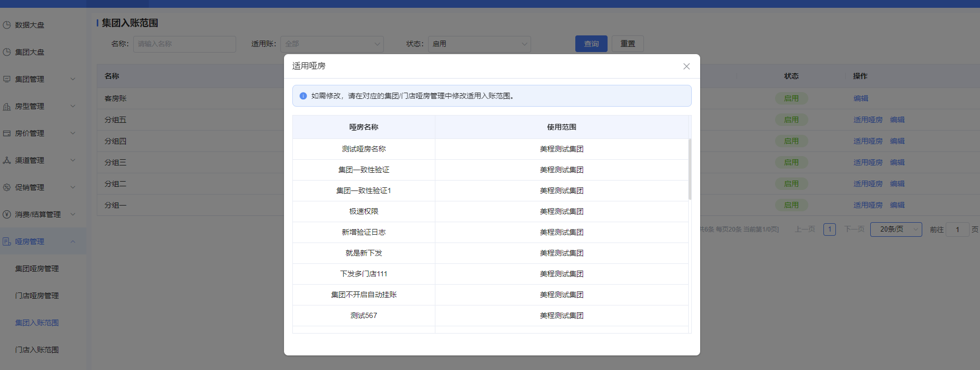
Task: Click the 集团大盘 sidebar icon
Action: click(x=7, y=52)
